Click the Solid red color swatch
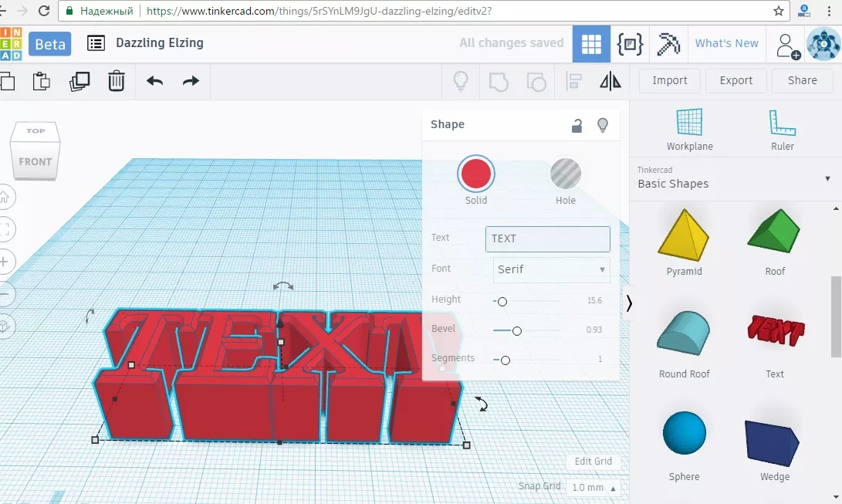The image size is (842, 504). (476, 174)
